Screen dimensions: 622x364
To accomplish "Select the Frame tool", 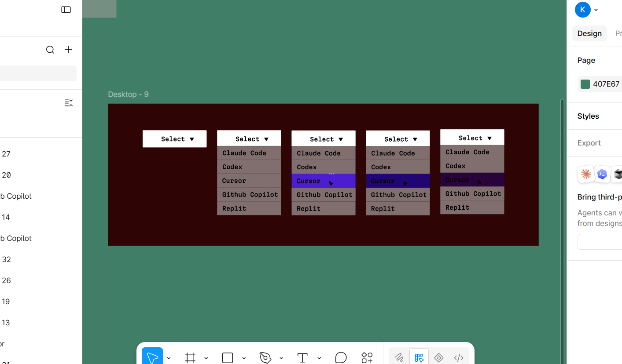I will 190,357.
